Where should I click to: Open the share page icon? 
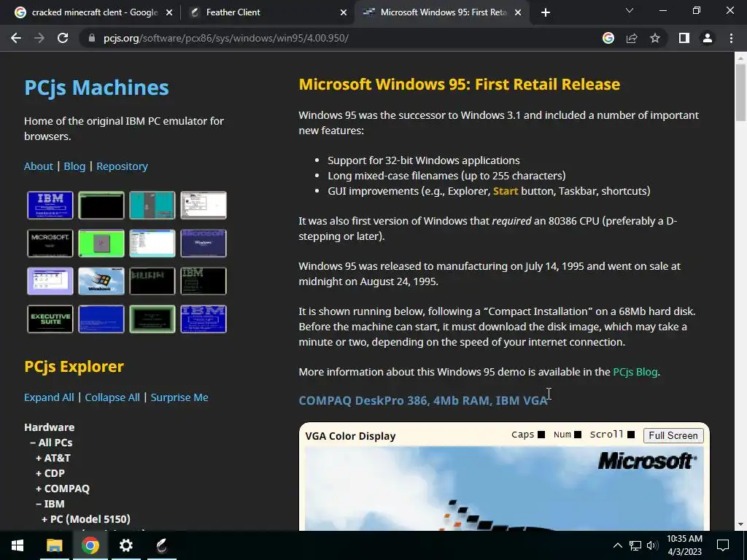pos(632,38)
